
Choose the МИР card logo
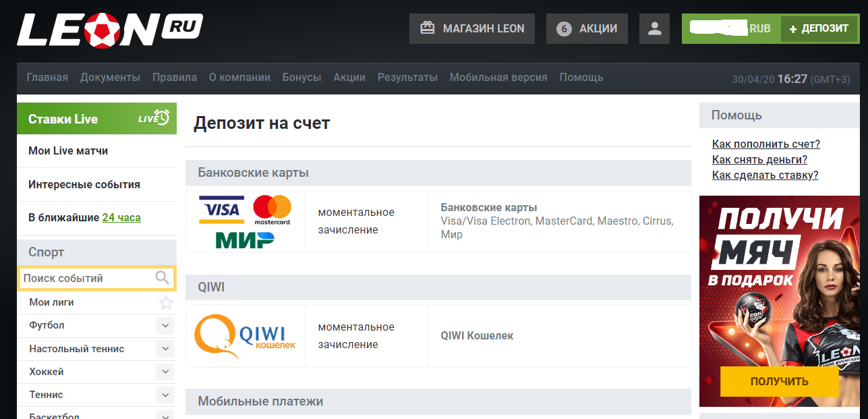pyautogui.click(x=244, y=239)
